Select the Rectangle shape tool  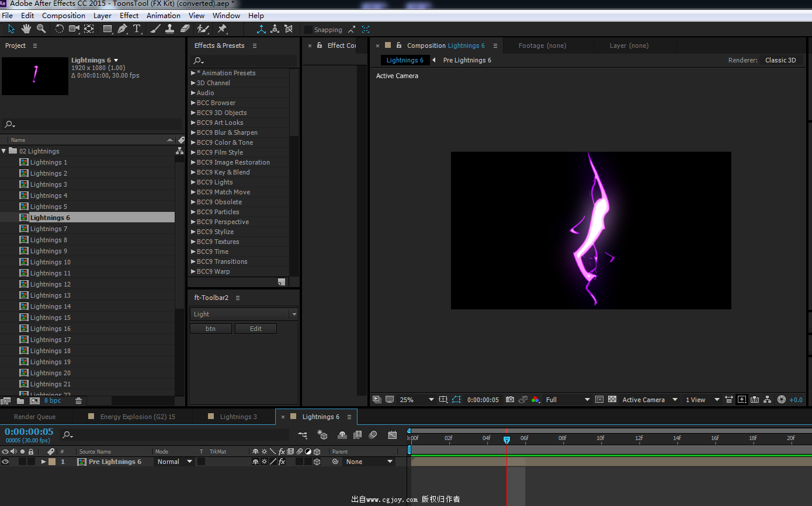coord(108,29)
